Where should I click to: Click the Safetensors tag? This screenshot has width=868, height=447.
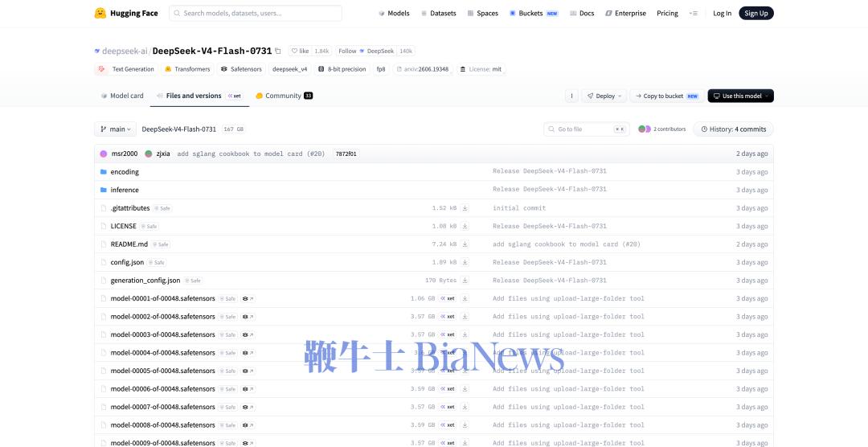(x=242, y=69)
